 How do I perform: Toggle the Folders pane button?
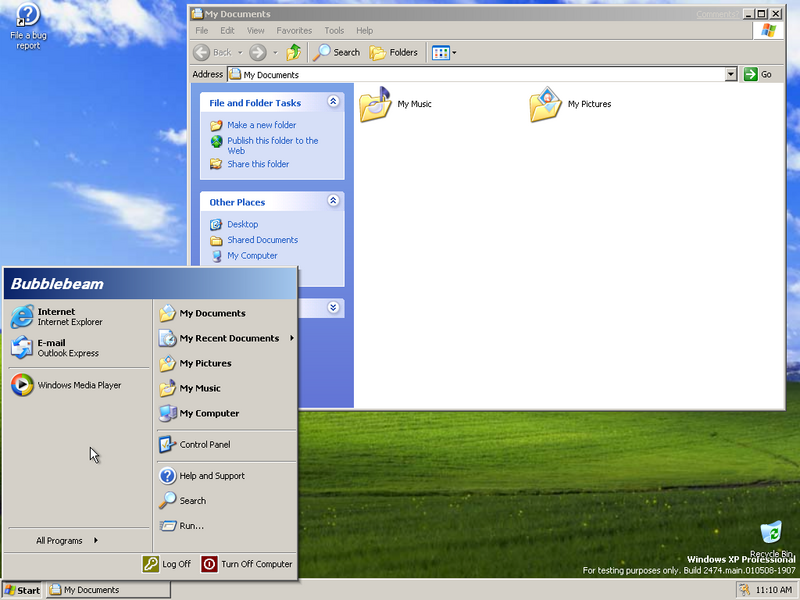[394, 52]
